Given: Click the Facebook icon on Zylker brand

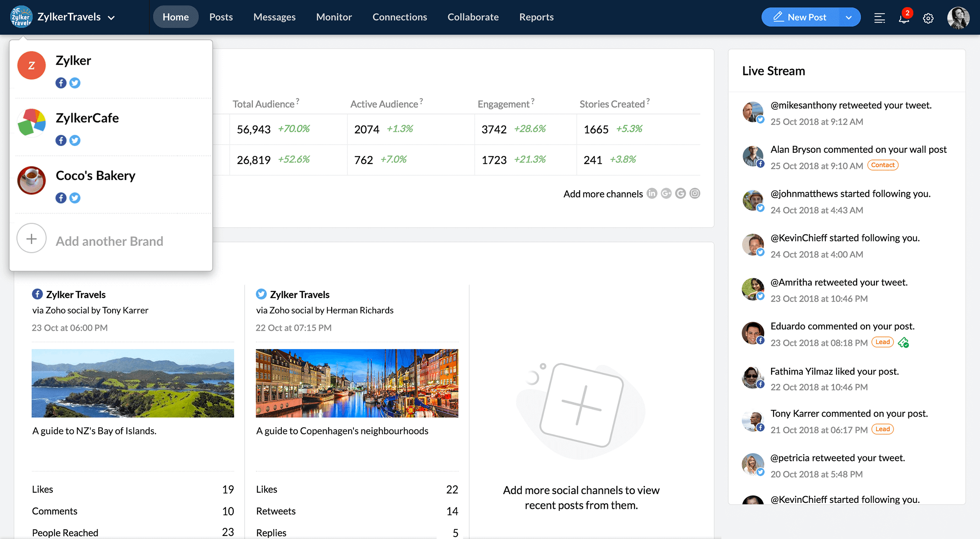Looking at the screenshot, I should point(61,83).
